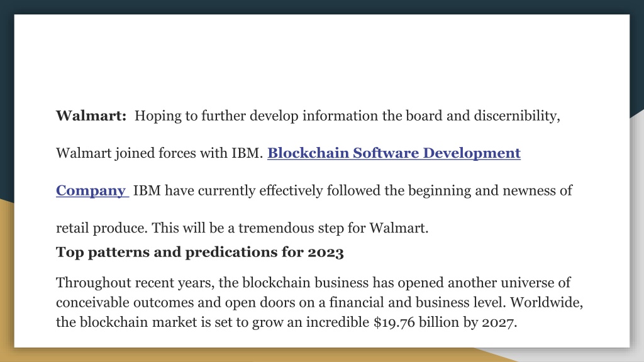This screenshot has width=644, height=362.
Task: Click the heading Top patterns and predications for 2023
Action: click(199, 252)
